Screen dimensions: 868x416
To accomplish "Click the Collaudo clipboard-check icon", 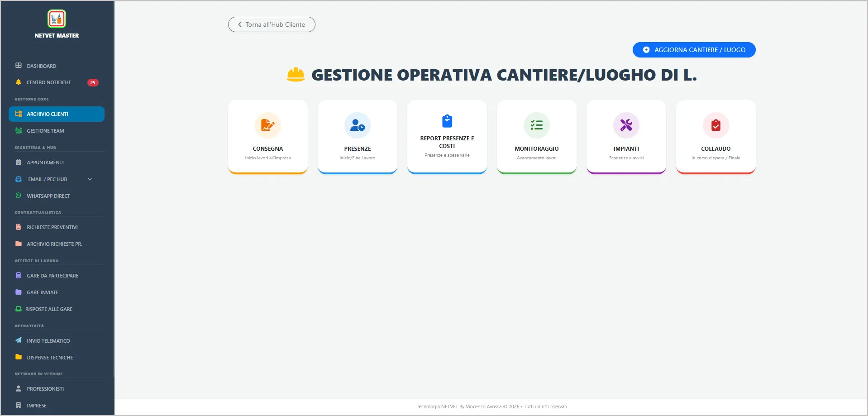I will click(716, 125).
